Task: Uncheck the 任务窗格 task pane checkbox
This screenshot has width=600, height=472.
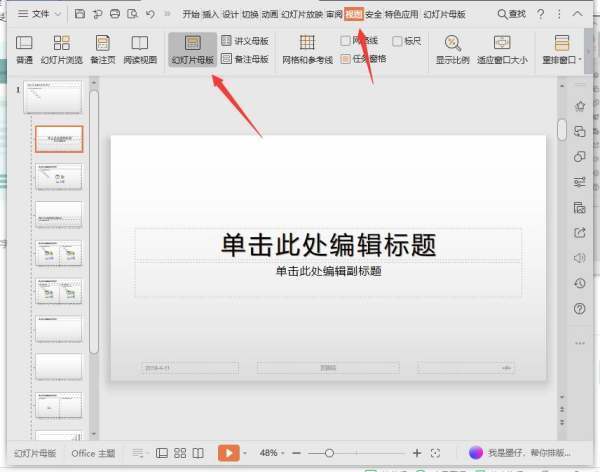Action: click(346, 59)
